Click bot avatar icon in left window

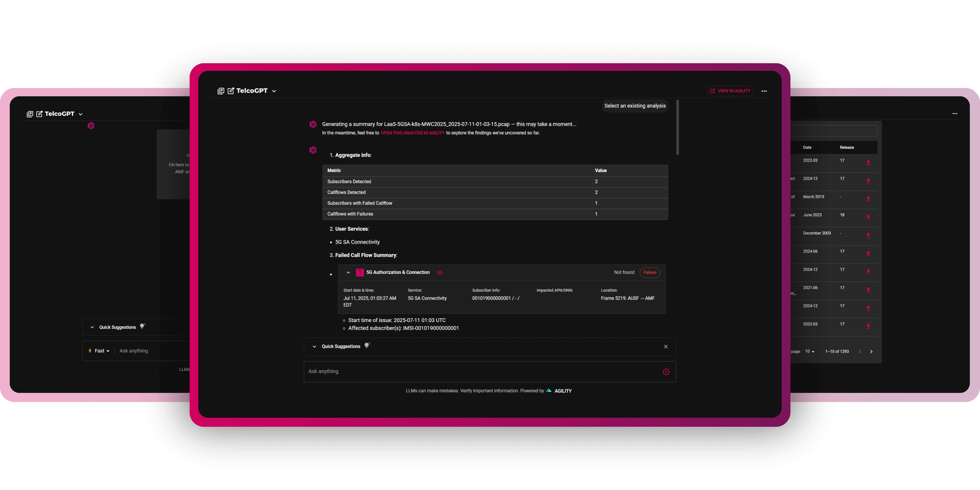click(91, 126)
